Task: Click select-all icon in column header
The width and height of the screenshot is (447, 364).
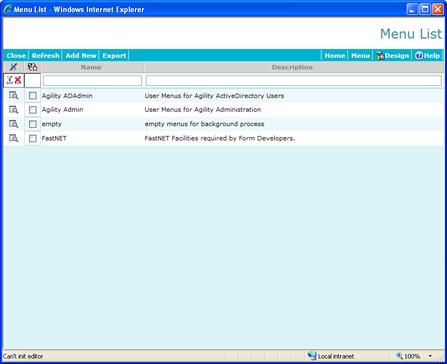Action: [x=32, y=67]
